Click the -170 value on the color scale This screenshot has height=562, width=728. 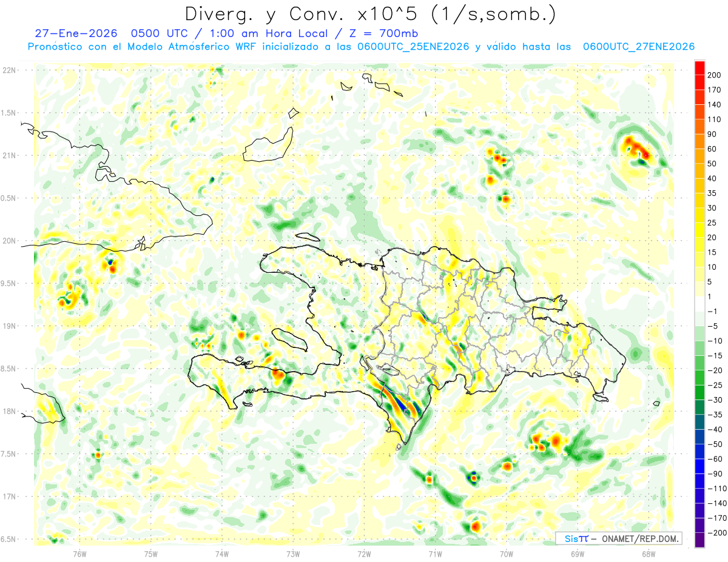click(x=717, y=518)
